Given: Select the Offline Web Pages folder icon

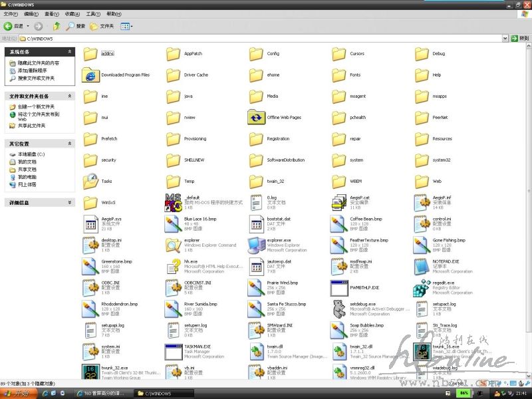Looking at the screenshot, I should pos(256,118).
